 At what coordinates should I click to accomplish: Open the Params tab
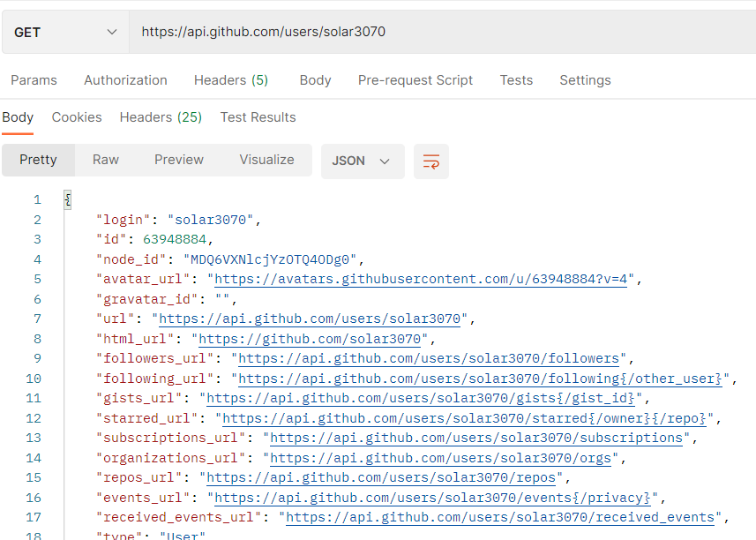point(34,80)
